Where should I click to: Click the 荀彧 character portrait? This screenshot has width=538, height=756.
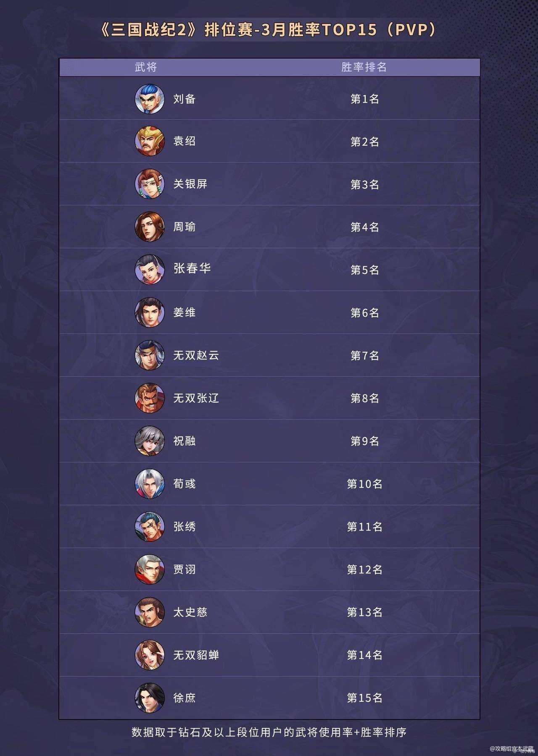(x=150, y=484)
